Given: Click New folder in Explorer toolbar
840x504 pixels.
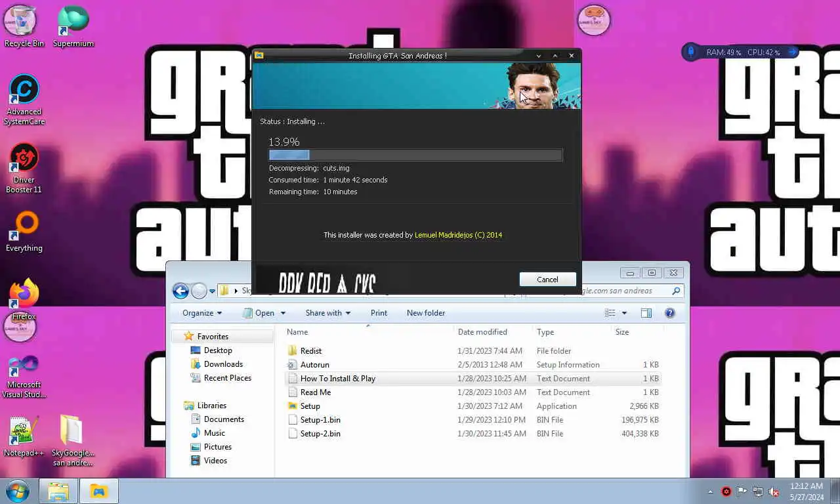Looking at the screenshot, I should tap(426, 313).
